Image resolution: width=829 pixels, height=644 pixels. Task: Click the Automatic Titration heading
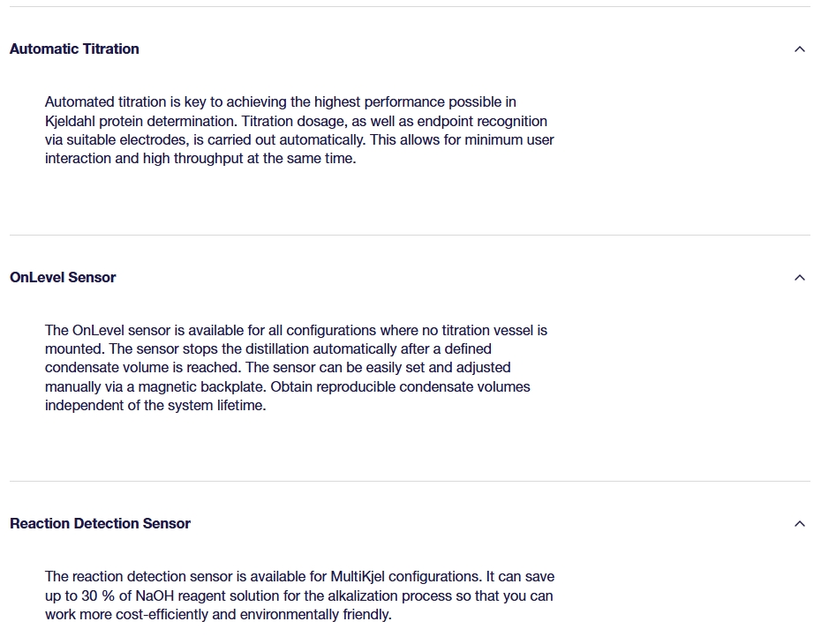(x=74, y=49)
